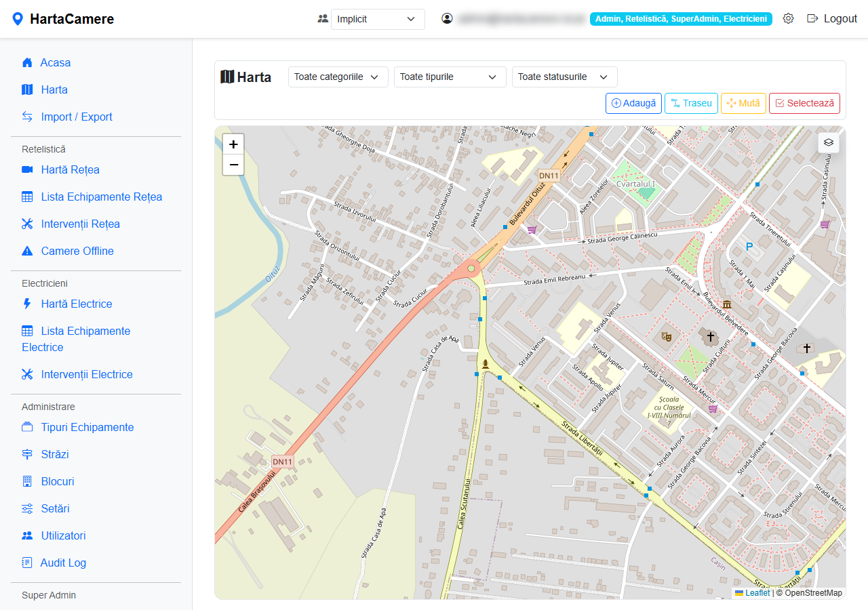Open the map layers control
868x610 pixels.
(x=829, y=142)
